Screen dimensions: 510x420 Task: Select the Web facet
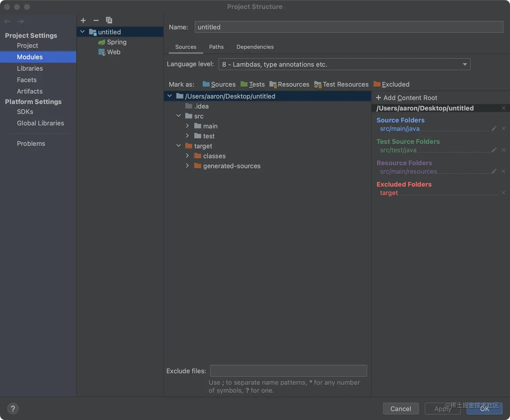110,52
